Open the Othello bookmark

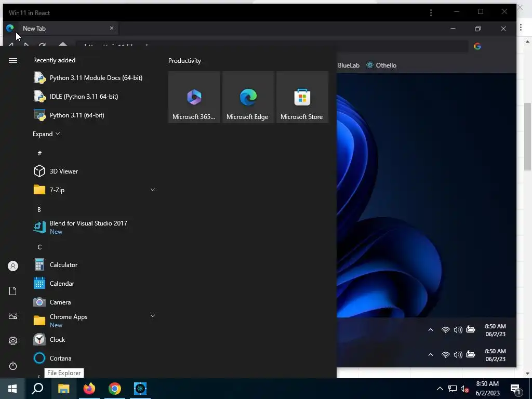[381, 65]
